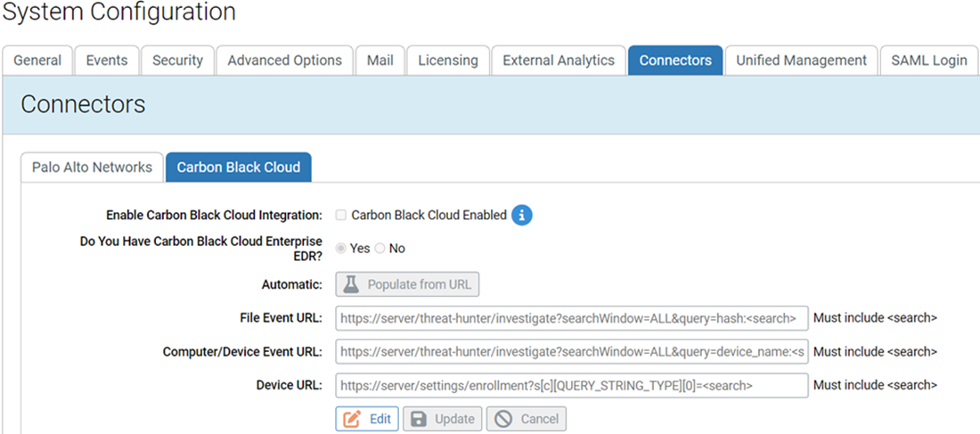Click the prohibition icon on Cancel
Viewport: 980px width, 434px height.
503,419
